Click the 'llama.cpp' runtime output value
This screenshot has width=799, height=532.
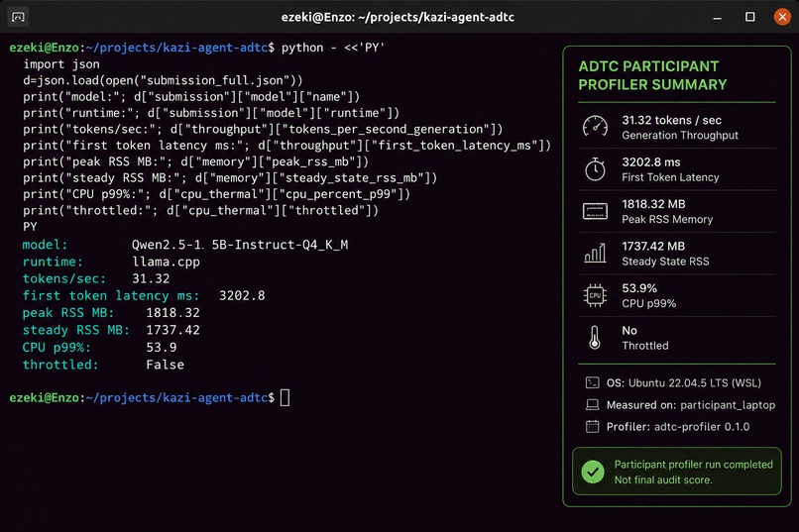click(x=166, y=263)
